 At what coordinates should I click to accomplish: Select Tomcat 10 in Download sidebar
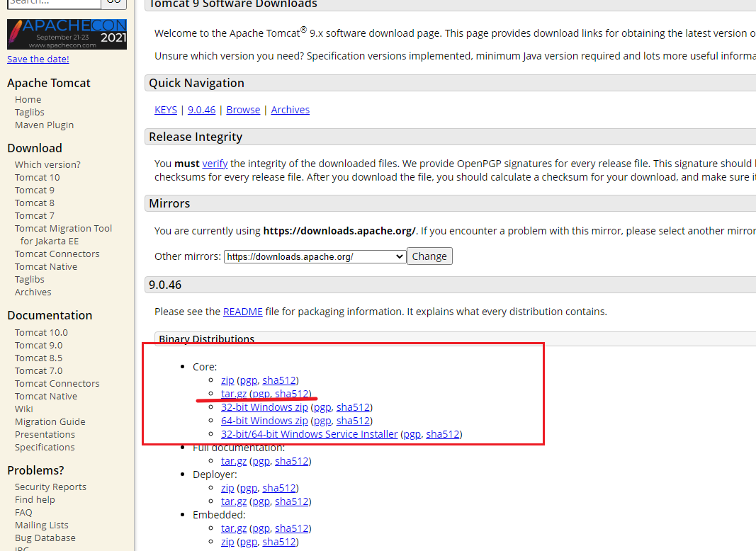(38, 177)
